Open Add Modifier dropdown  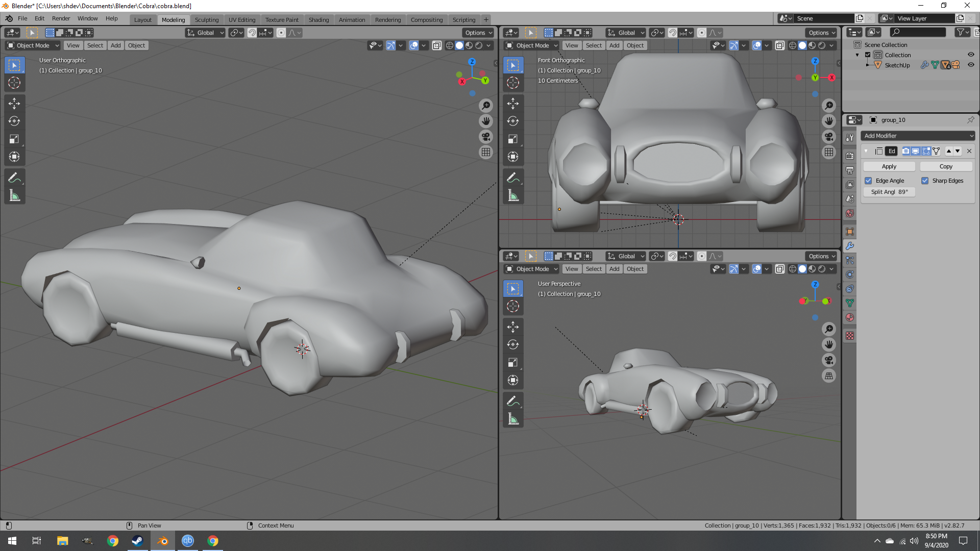tap(918, 136)
